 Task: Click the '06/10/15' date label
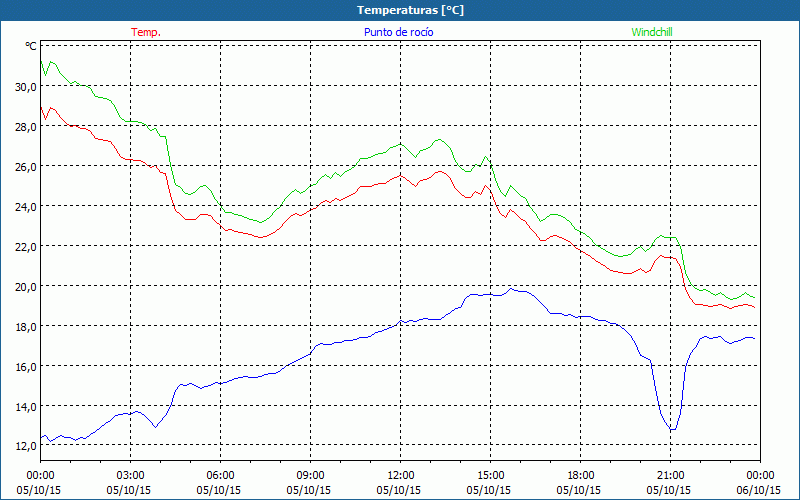[759, 490]
